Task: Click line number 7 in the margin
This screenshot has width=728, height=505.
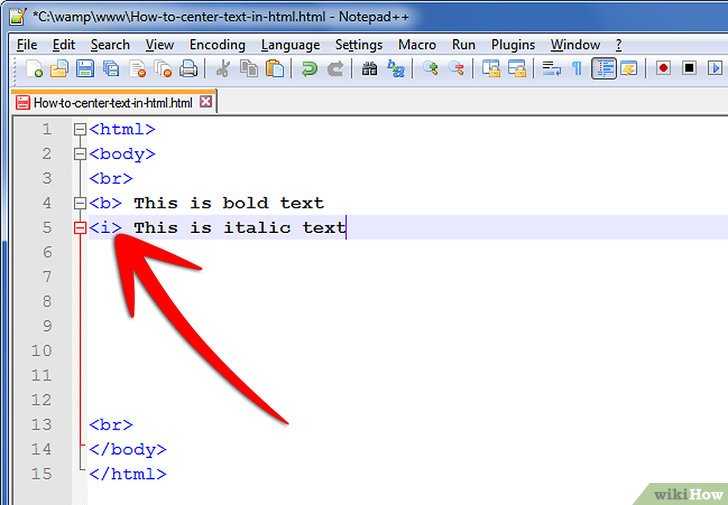Action: 47,277
